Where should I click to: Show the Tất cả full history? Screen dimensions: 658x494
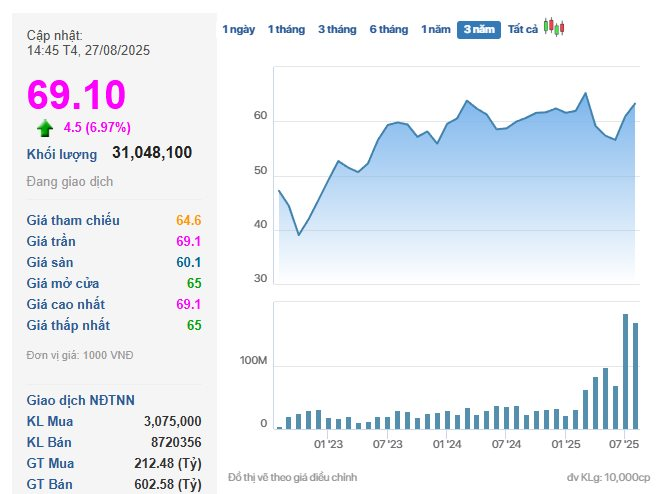[x=522, y=30]
